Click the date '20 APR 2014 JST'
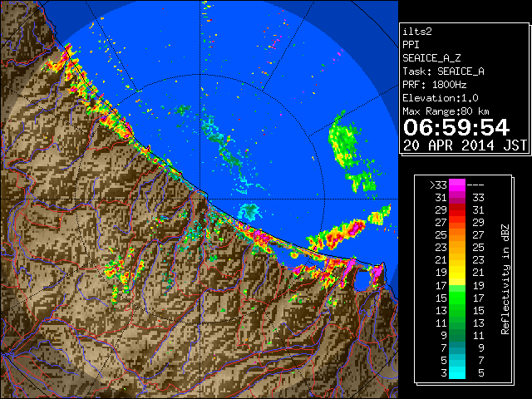The image size is (532, 399). pyautogui.click(x=465, y=145)
